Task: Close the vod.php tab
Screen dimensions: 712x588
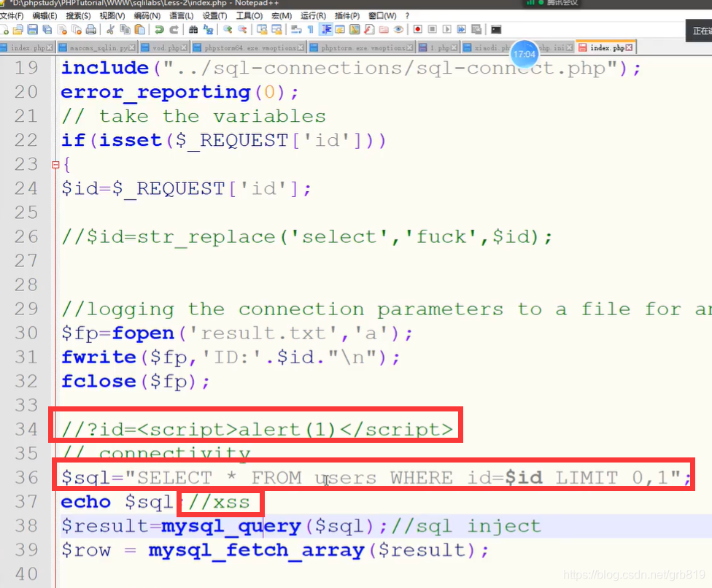Action: pos(184,47)
